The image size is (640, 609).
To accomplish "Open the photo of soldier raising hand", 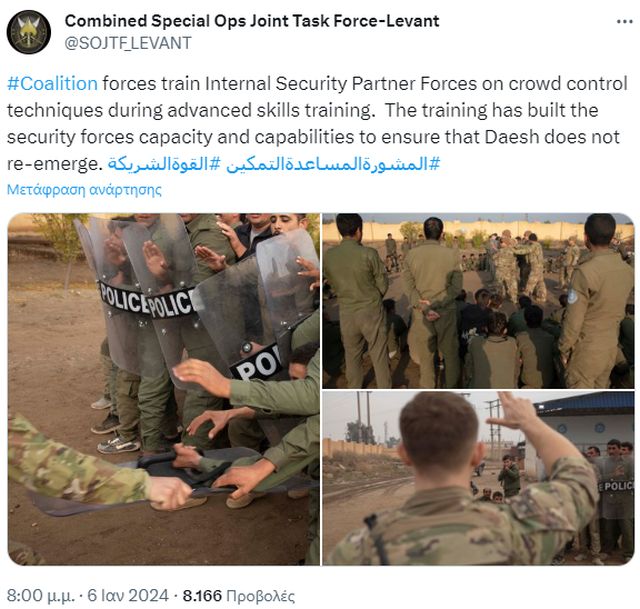I will [478, 478].
